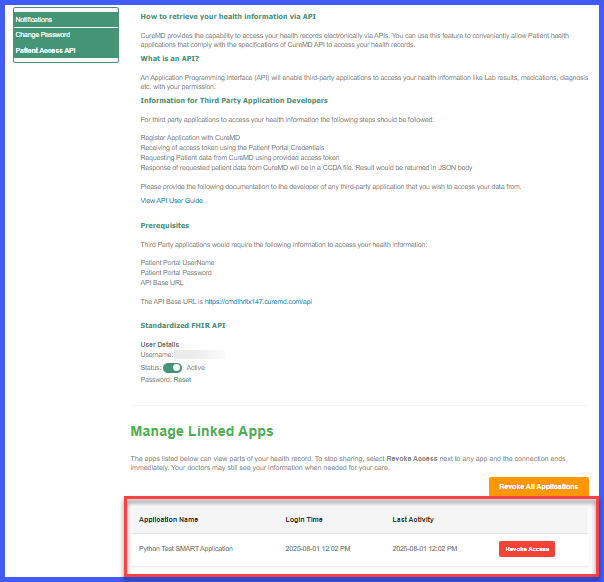Click the 'Patient Portal Password' line
604x582 pixels.
[x=176, y=273]
